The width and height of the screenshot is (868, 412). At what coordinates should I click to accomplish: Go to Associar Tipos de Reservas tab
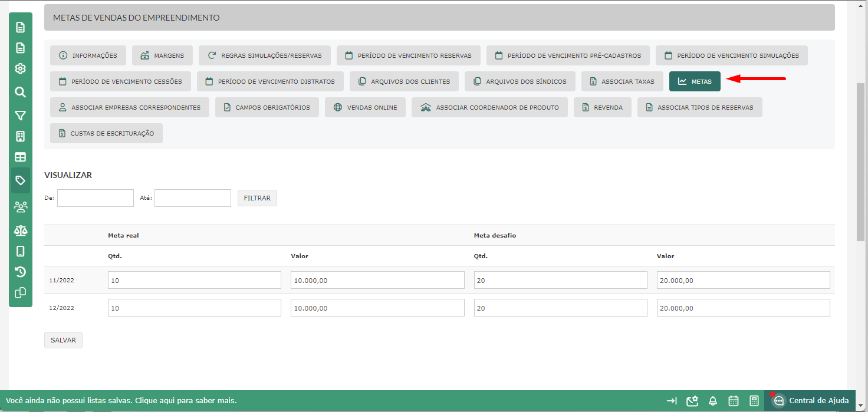click(x=700, y=107)
